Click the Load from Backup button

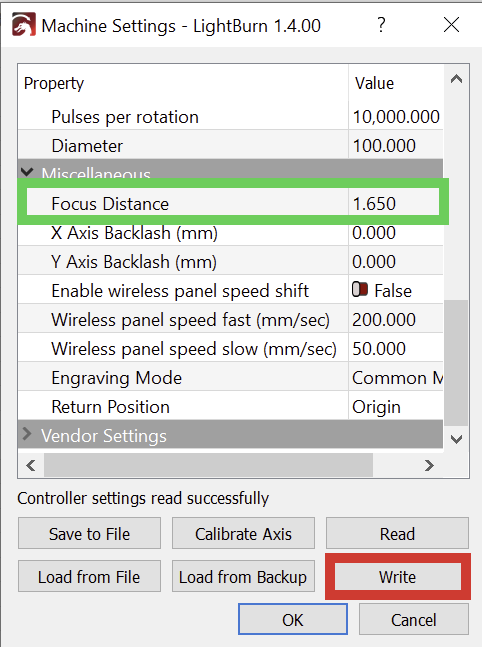[x=243, y=576]
